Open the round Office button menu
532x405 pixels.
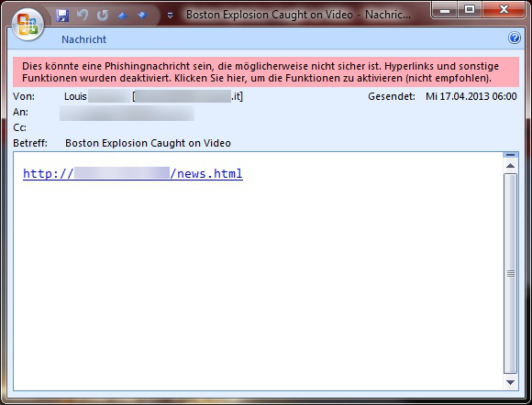pyautogui.click(x=28, y=25)
